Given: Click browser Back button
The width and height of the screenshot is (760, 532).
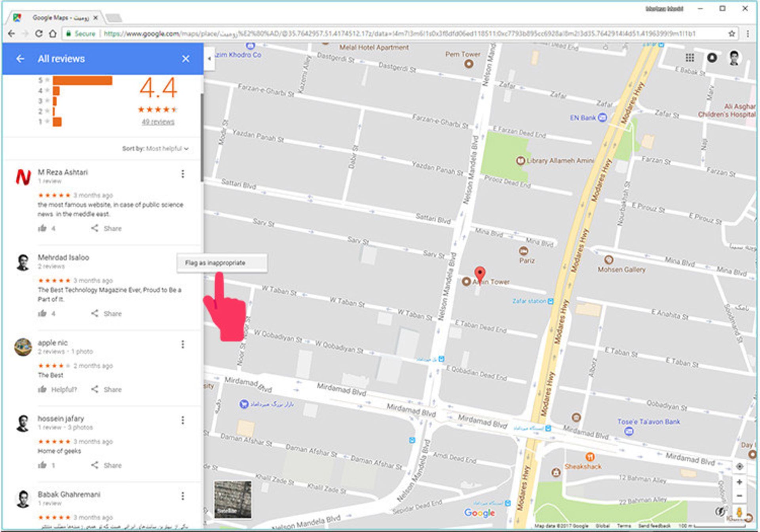Looking at the screenshot, I should point(11,34).
